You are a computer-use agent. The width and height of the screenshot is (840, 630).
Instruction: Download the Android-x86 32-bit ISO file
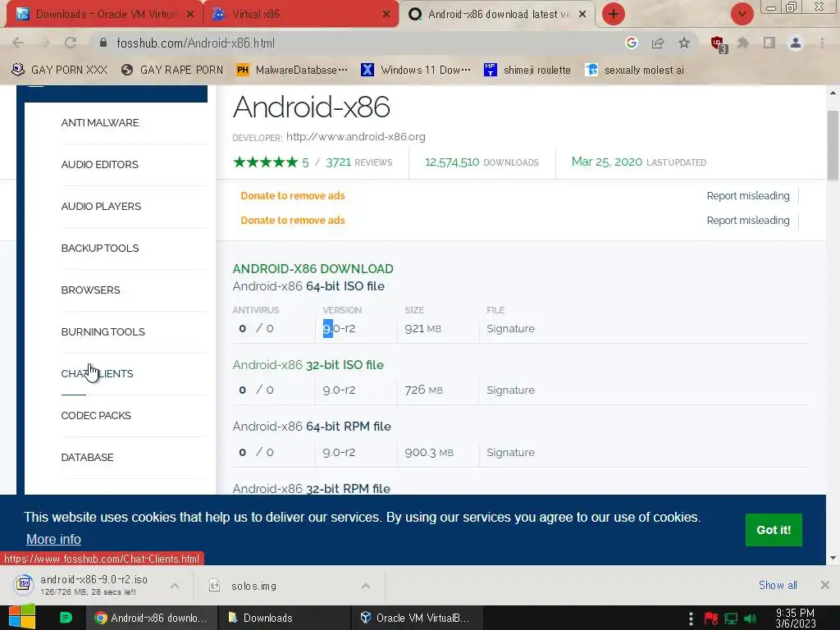point(308,365)
